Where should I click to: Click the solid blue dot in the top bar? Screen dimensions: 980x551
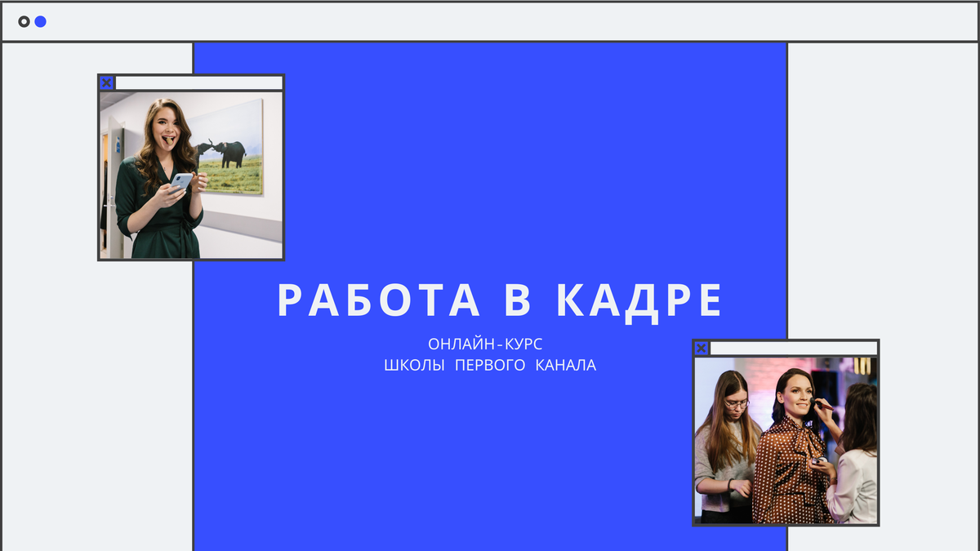pyautogui.click(x=40, y=21)
